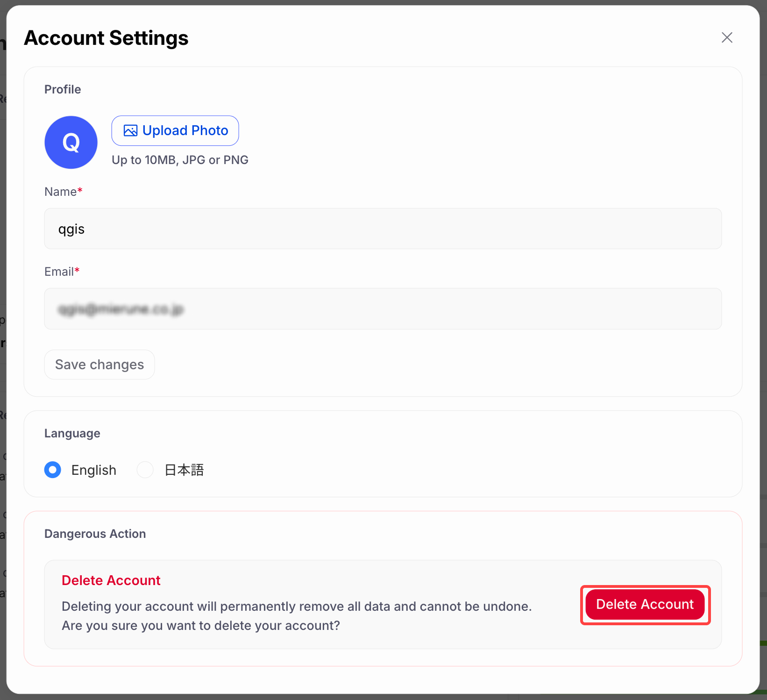Click the Delete Account red heading text
The image size is (767, 700).
[x=111, y=580]
